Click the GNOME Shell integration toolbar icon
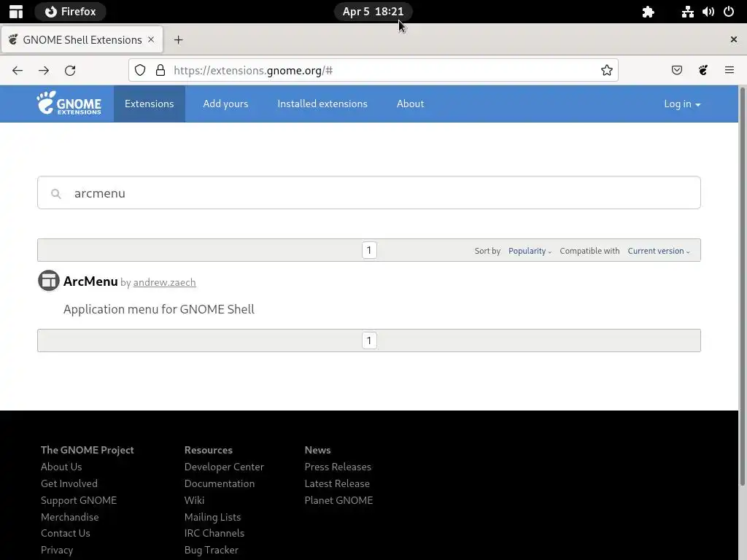Image resolution: width=747 pixels, height=560 pixels. [703, 71]
